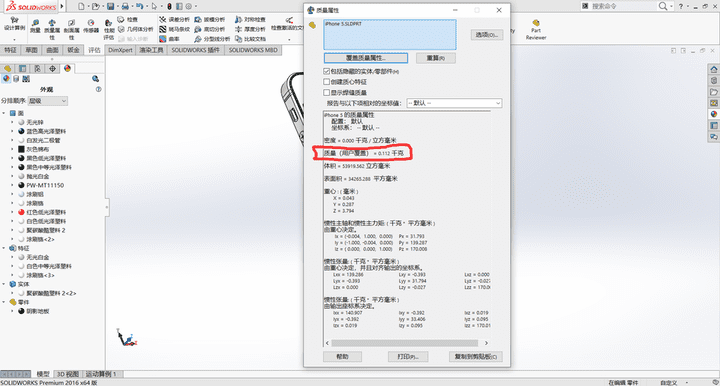The width and height of the screenshot is (720, 386).
Task: Switch to the 曲面 surfaces tab
Action: coord(52,50)
